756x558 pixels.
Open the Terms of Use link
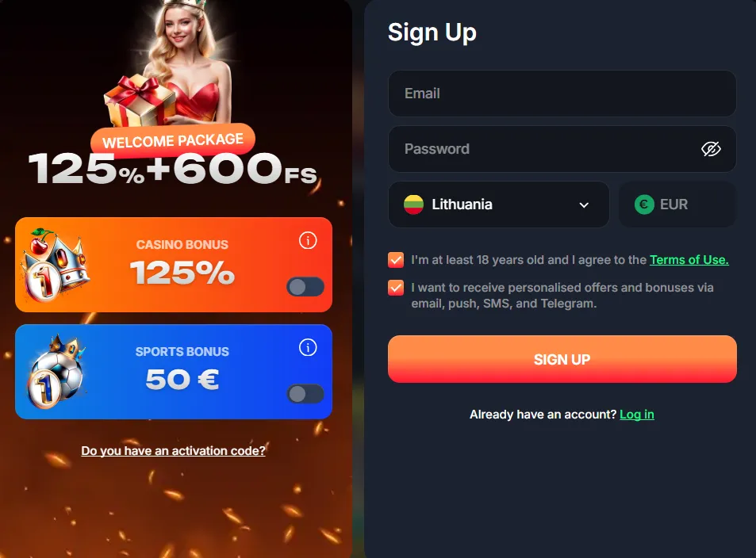tap(689, 260)
